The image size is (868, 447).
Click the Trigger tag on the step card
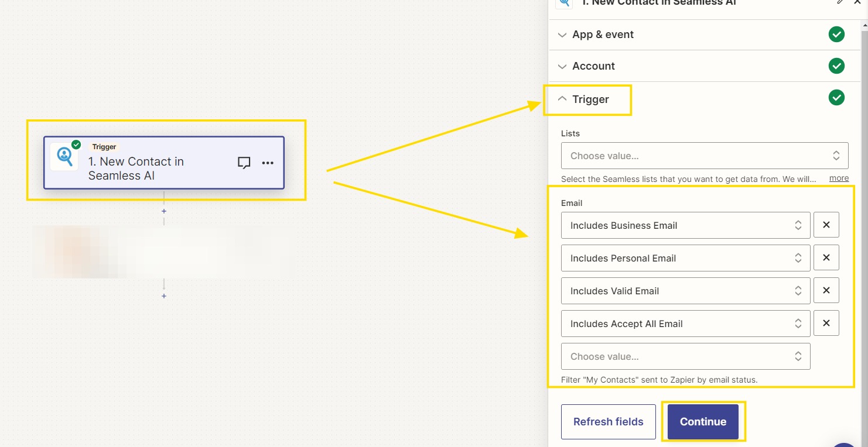(x=104, y=147)
